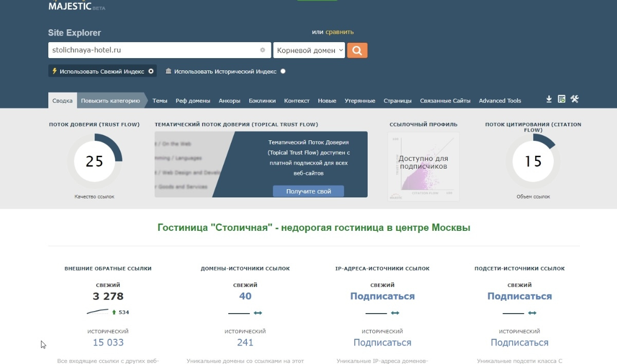Open the Повысить категорию tab
The width and height of the screenshot is (617, 364).
tap(110, 101)
